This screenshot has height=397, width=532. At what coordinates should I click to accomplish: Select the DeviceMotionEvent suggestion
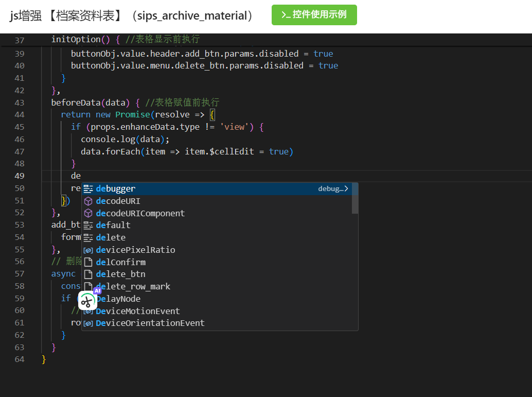pos(138,311)
